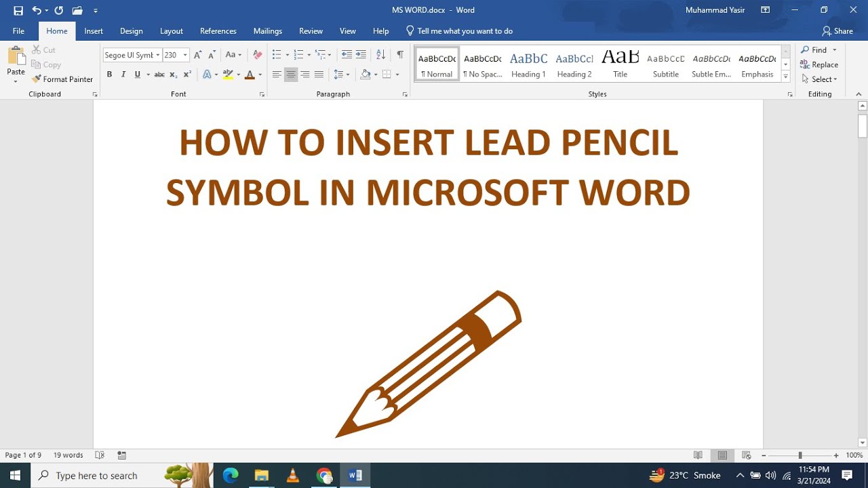Switch to Web Layout view

click(x=747, y=455)
